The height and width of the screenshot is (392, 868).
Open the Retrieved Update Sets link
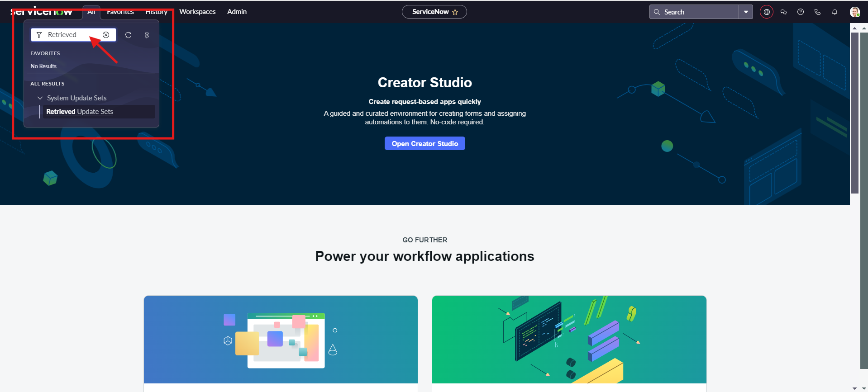click(80, 112)
